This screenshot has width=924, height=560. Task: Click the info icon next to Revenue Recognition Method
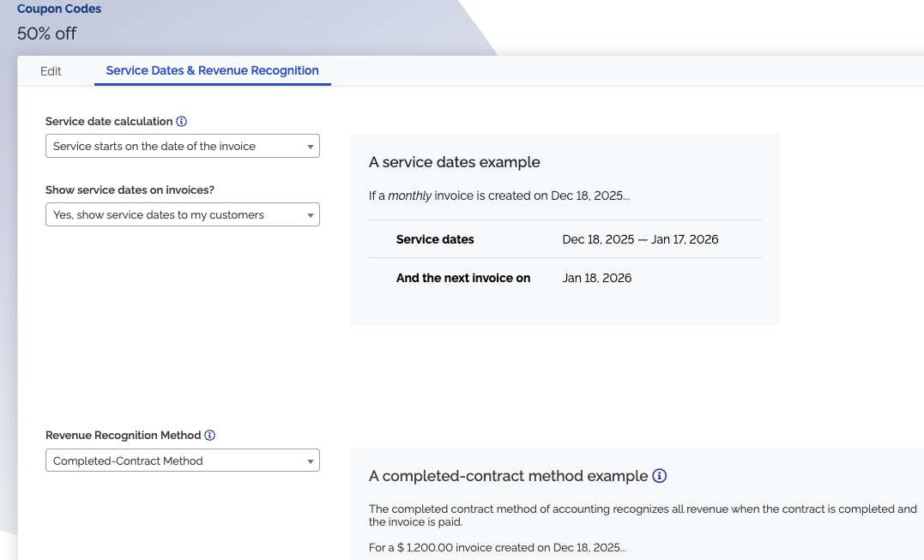[210, 436]
